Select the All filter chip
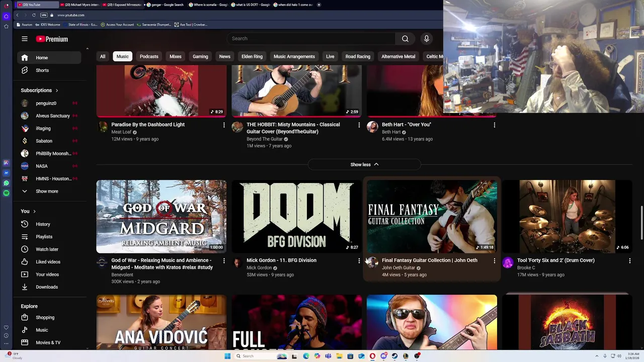 103,56
